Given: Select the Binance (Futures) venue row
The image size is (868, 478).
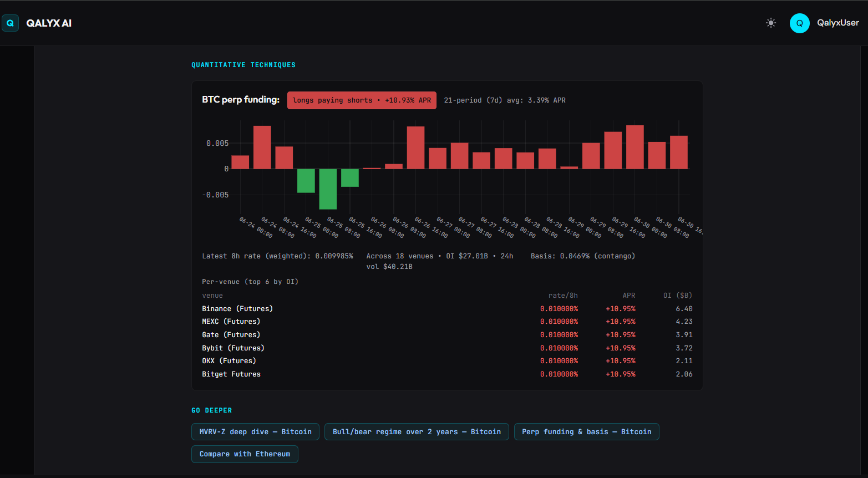Looking at the screenshot, I should (x=447, y=309).
